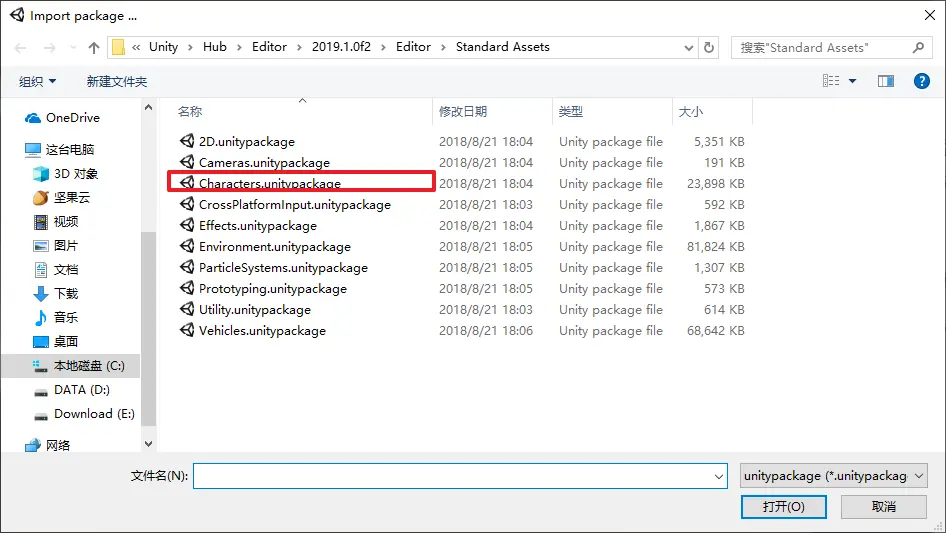Click the 网络 network icon
Screen dimensions: 946x533
coord(33,445)
